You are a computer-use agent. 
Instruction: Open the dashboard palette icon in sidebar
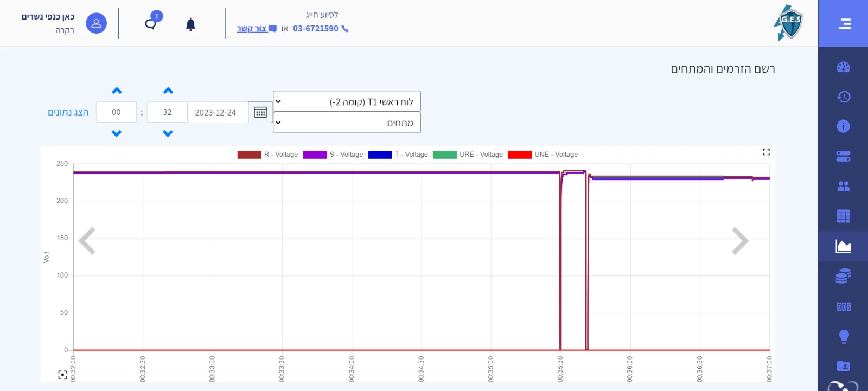point(843,67)
